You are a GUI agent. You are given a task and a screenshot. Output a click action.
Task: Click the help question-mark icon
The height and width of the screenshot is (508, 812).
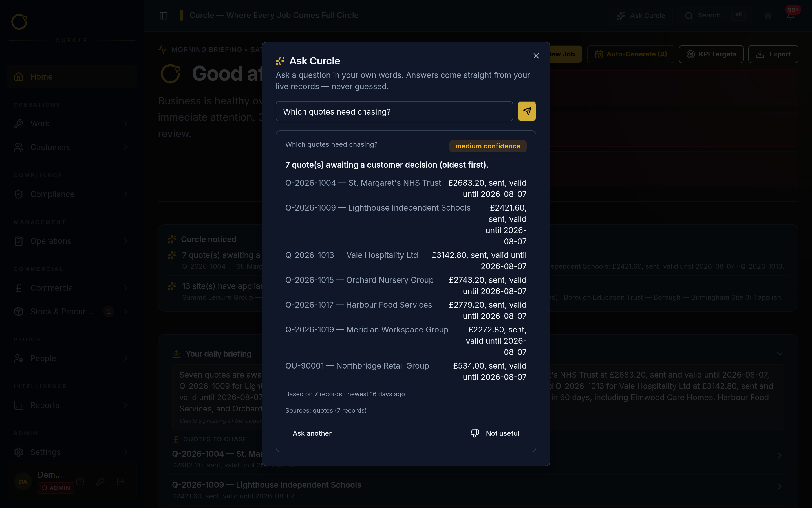click(x=80, y=481)
